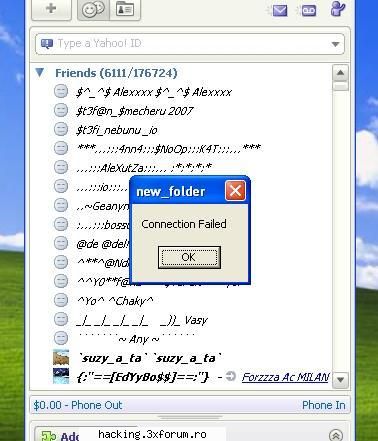The width and height of the screenshot is (378, 441).
Task: Click the contact list scrollbar thumb
Action: [x=340, y=86]
